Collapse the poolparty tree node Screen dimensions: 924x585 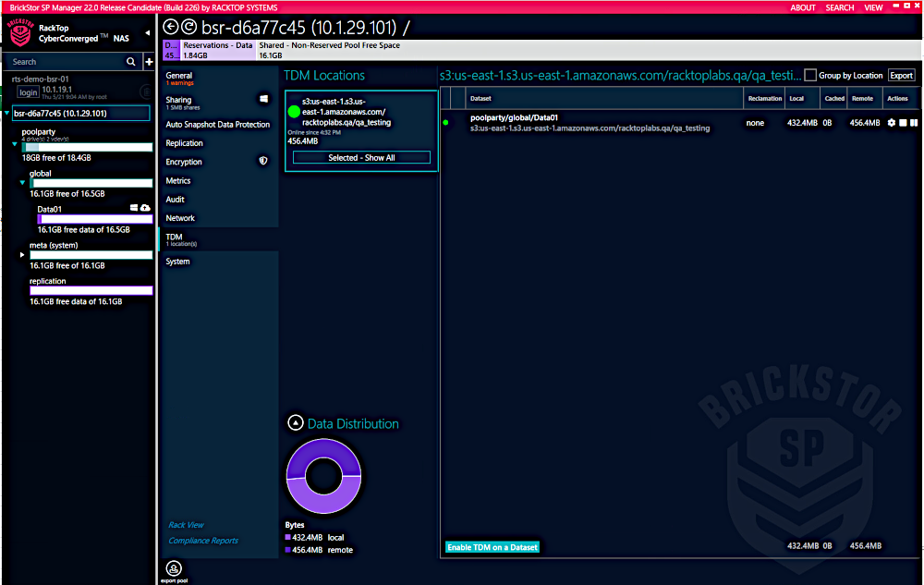coord(16,145)
